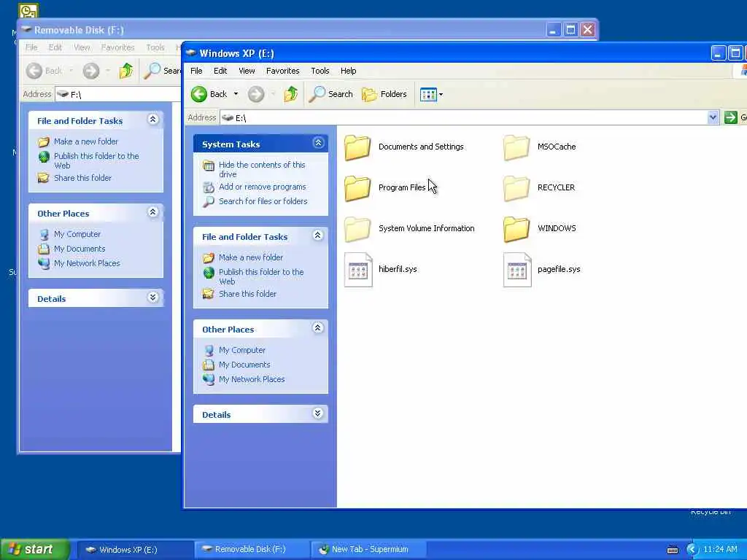Open My Computer link in E: window

(x=242, y=350)
